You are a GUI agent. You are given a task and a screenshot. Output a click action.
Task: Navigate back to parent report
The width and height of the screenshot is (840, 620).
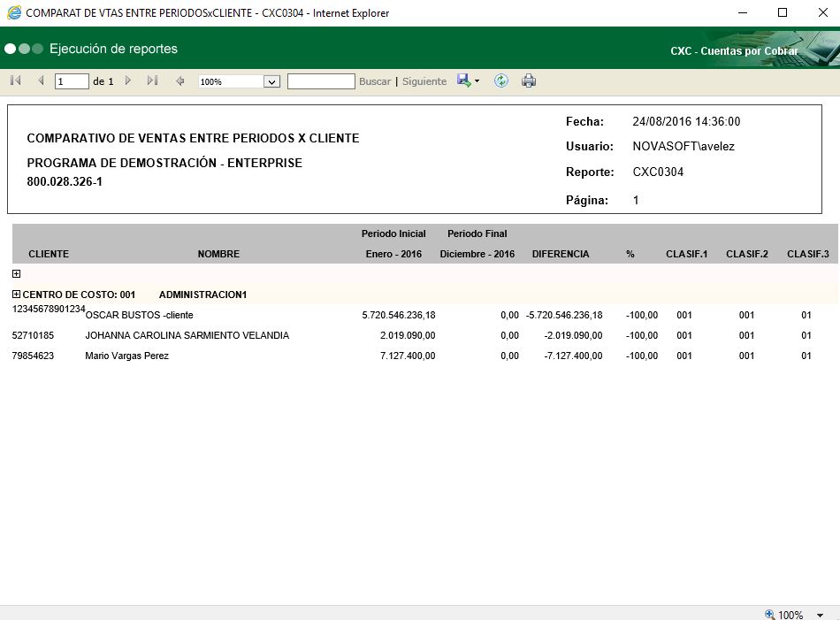click(x=180, y=80)
